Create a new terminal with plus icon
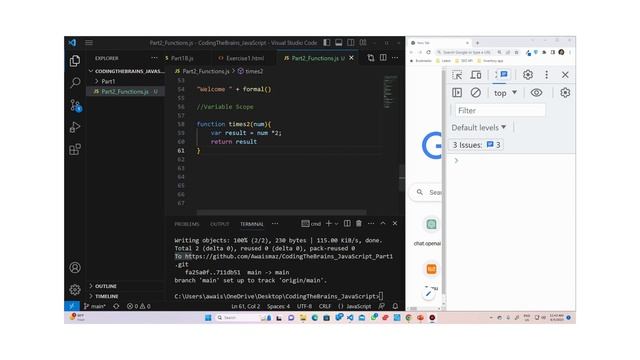 329,223
